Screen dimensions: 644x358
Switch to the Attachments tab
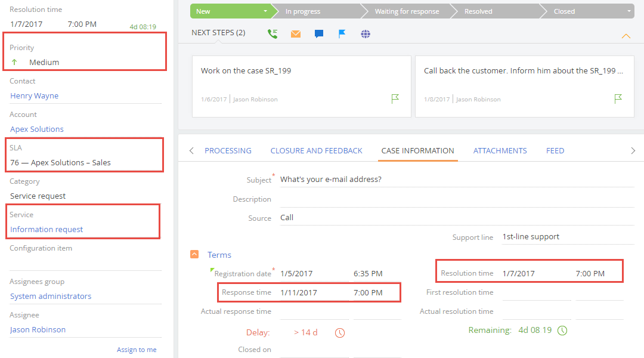[x=500, y=150]
